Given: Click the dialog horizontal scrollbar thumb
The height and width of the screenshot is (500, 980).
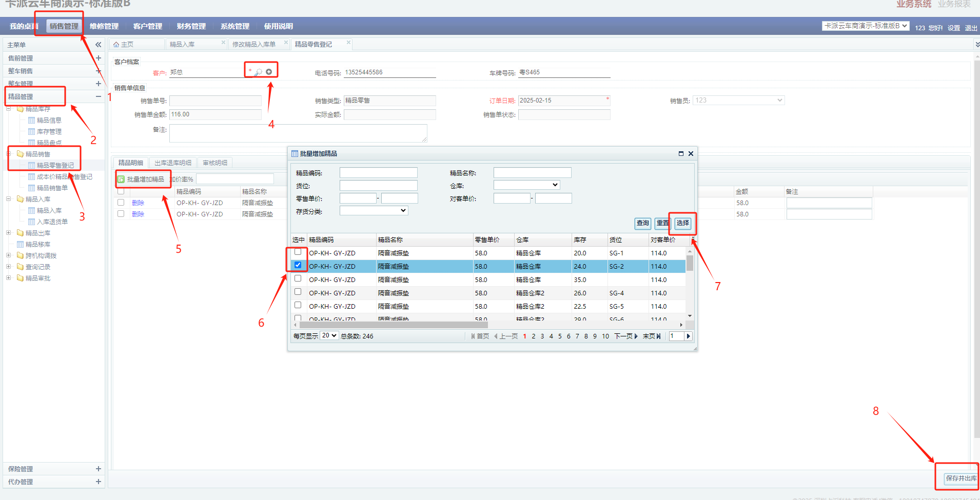Looking at the screenshot, I should (x=393, y=325).
